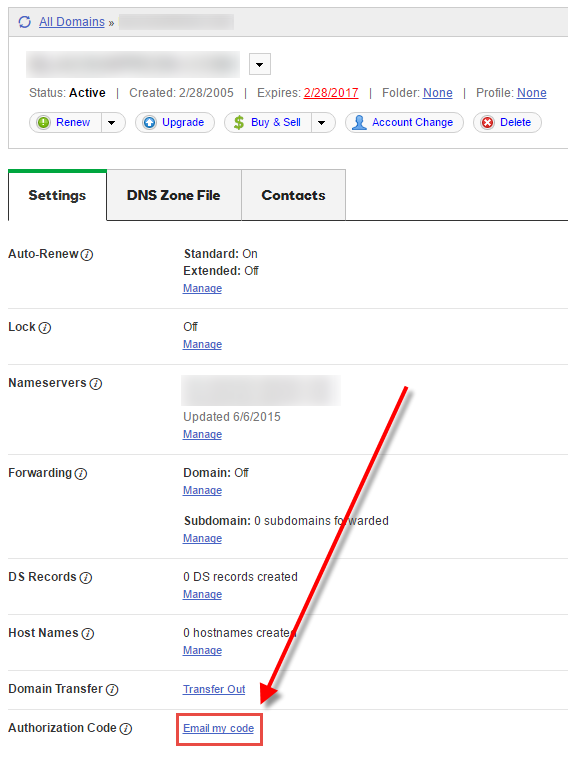Screen dimensions: 568x764
Task: Click the 'Updated 6/6/2015' text
Action: (232, 417)
